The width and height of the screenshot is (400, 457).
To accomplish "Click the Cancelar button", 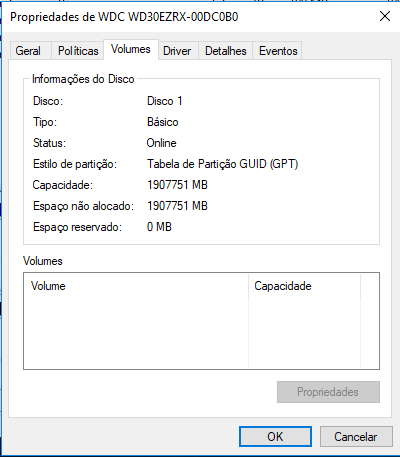I will pos(356,437).
